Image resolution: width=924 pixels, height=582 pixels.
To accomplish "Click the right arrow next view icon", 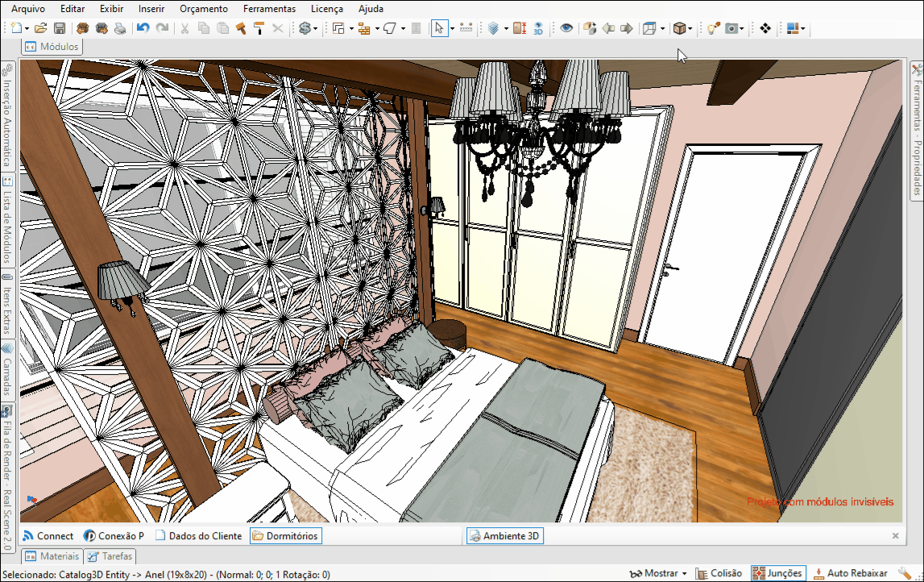I will click(627, 28).
